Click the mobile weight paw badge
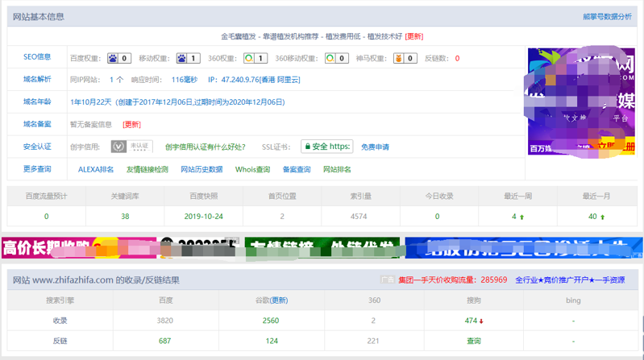Viewport: 644px width, 360px height. pos(188,58)
